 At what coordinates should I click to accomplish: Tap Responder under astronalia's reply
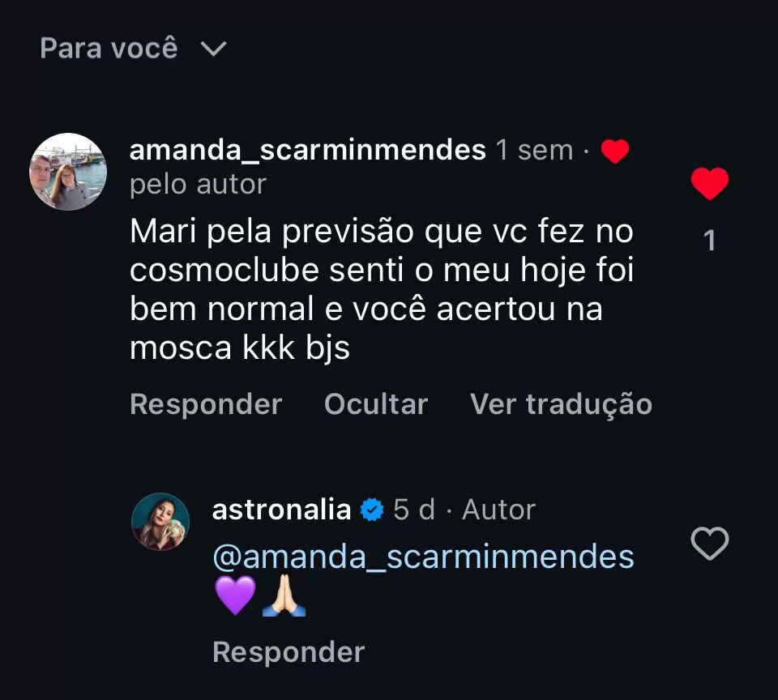click(289, 652)
